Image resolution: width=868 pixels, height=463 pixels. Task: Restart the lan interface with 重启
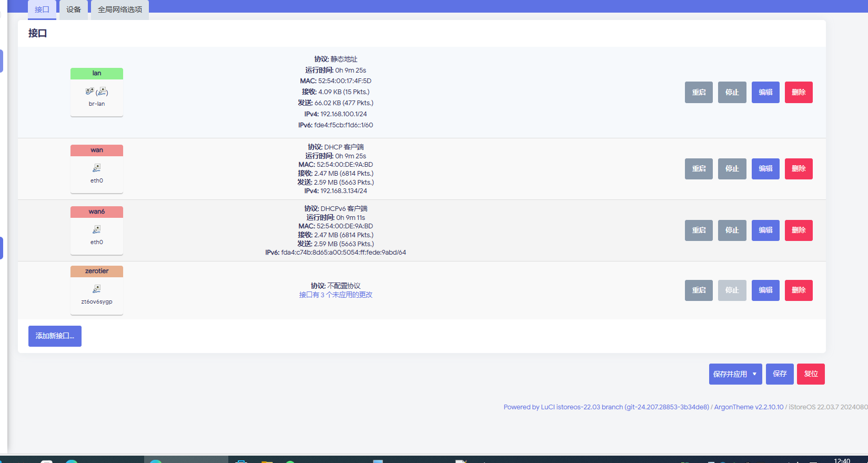pyautogui.click(x=699, y=92)
